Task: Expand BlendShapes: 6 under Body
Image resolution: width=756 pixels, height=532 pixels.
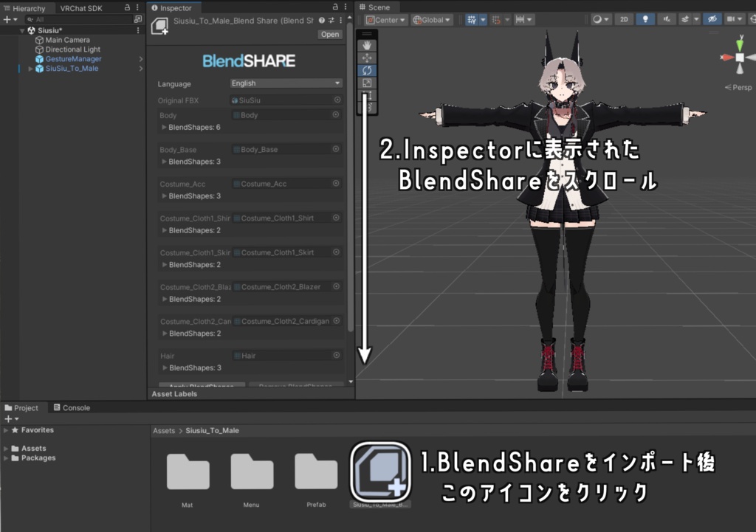Action: point(164,127)
